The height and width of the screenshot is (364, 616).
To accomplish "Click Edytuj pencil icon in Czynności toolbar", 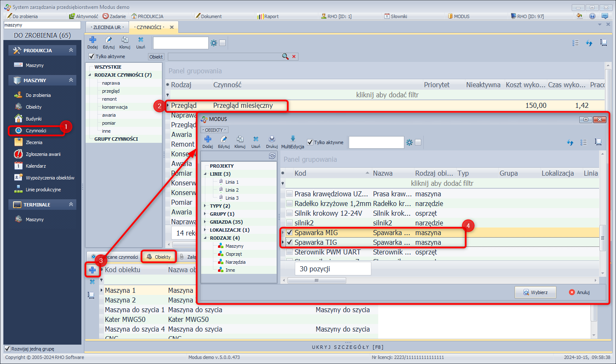I will (x=108, y=40).
